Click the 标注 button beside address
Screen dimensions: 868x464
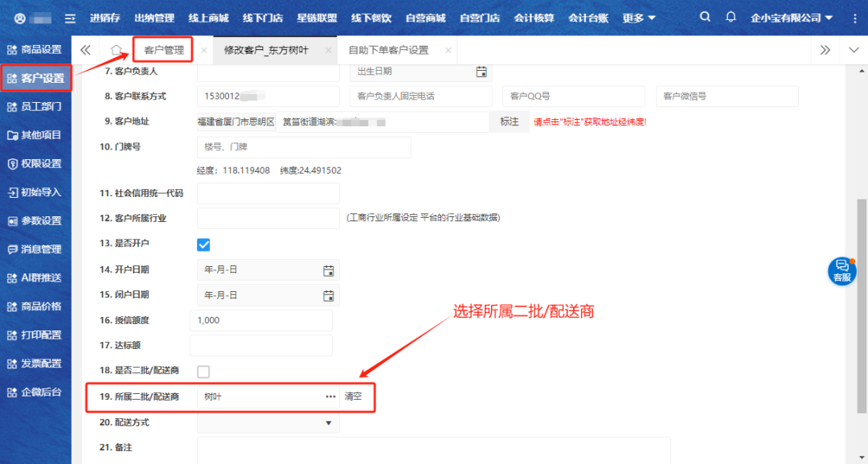tap(509, 121)
